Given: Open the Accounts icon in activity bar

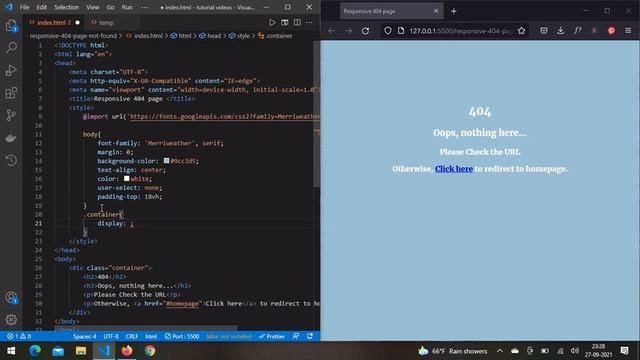Looking at the screenshot, I should pyautogui.click(x=11, y=298).
